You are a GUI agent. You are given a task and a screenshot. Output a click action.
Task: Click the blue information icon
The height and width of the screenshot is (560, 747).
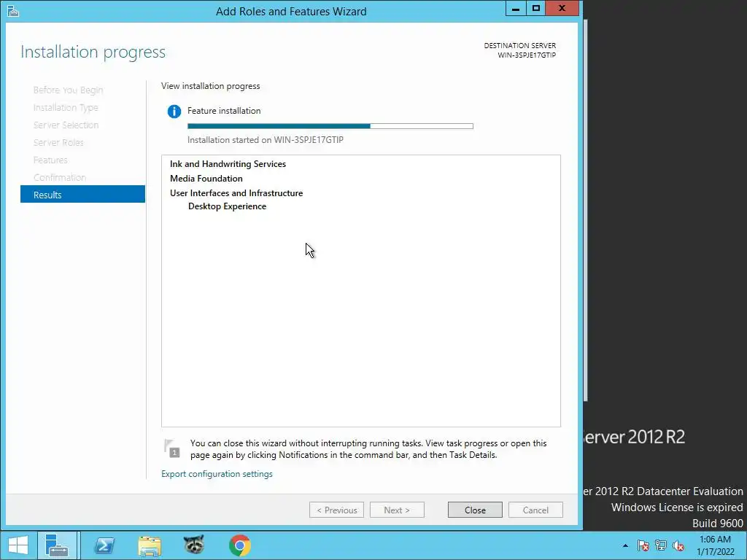(174, 112)
